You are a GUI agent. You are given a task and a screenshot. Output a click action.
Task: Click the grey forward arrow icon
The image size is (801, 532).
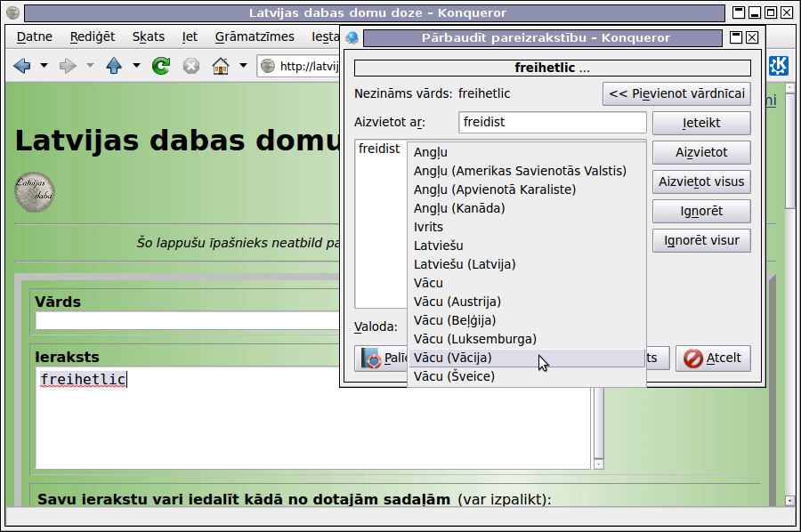68,65
